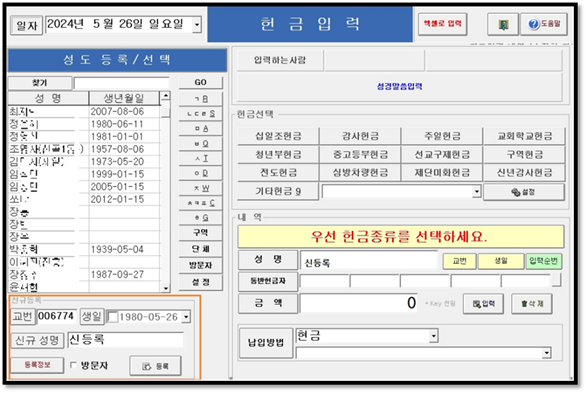586x393 pixels.
Task: Select the 심방차량헌금 offering type
Action: click(360, 173)
